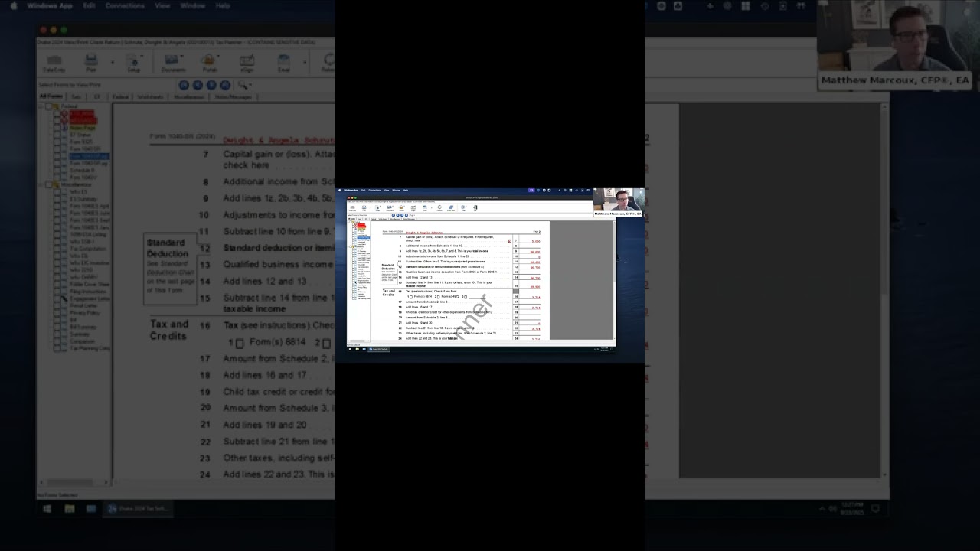Select EF Status in the enlarged background form tree

pos(81,135)
